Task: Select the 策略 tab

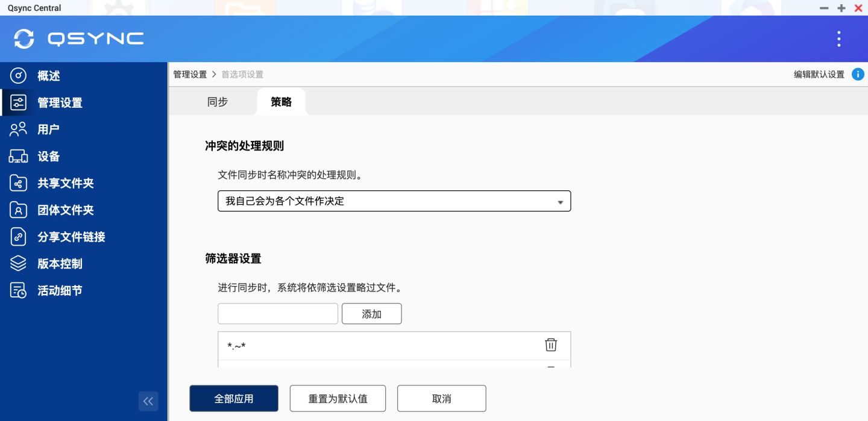Action: (x=280, y=102)
